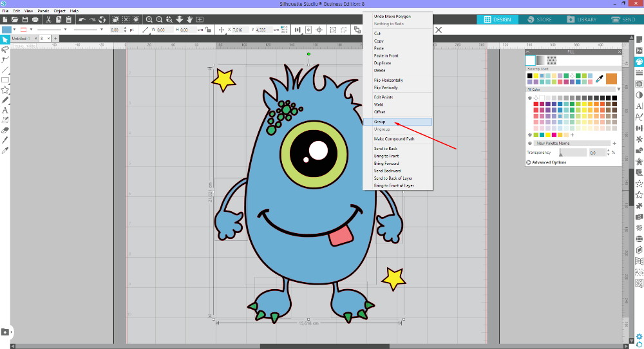644x349 pixels.
Task: Select the Eraser tool
Action: (5, 130)
